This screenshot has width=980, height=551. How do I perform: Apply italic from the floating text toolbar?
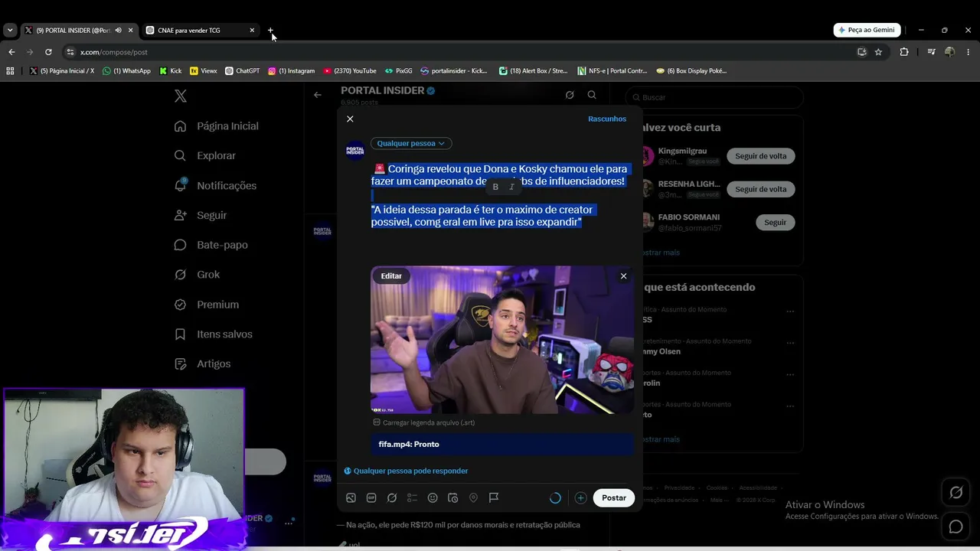point(511,187)
